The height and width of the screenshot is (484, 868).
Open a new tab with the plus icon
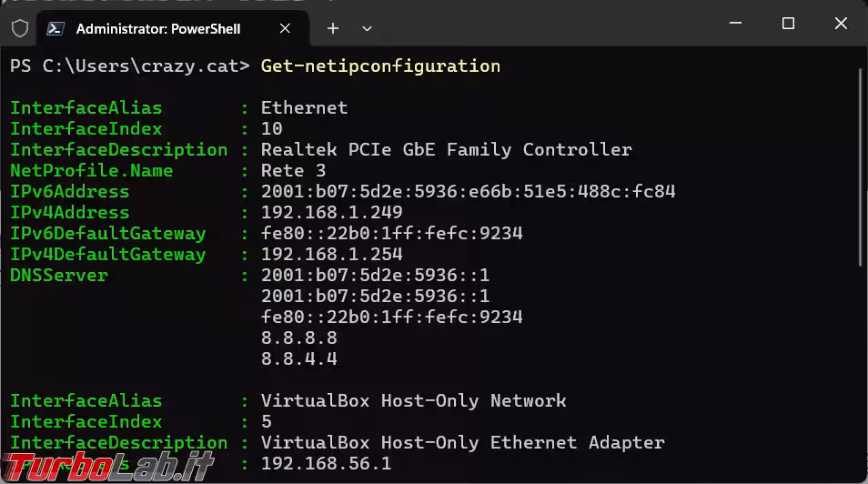[333, 28]
